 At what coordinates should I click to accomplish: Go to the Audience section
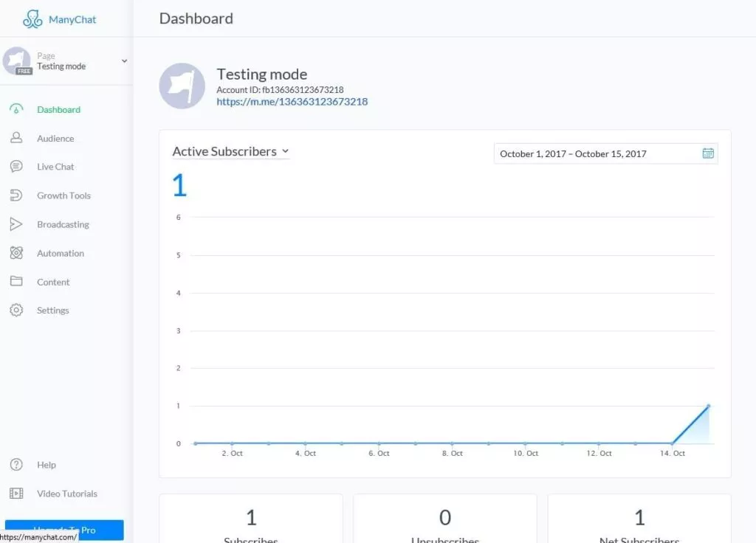(55, 138)
